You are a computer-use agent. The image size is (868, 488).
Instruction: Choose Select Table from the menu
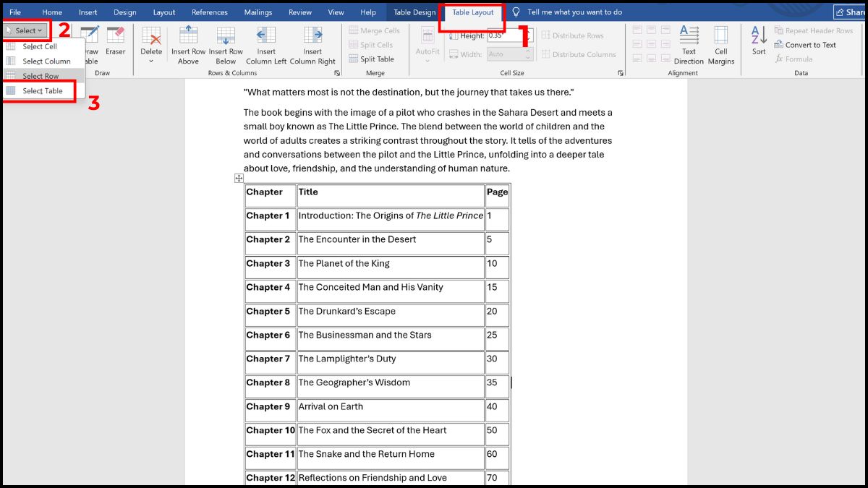[x=42, y=91]
